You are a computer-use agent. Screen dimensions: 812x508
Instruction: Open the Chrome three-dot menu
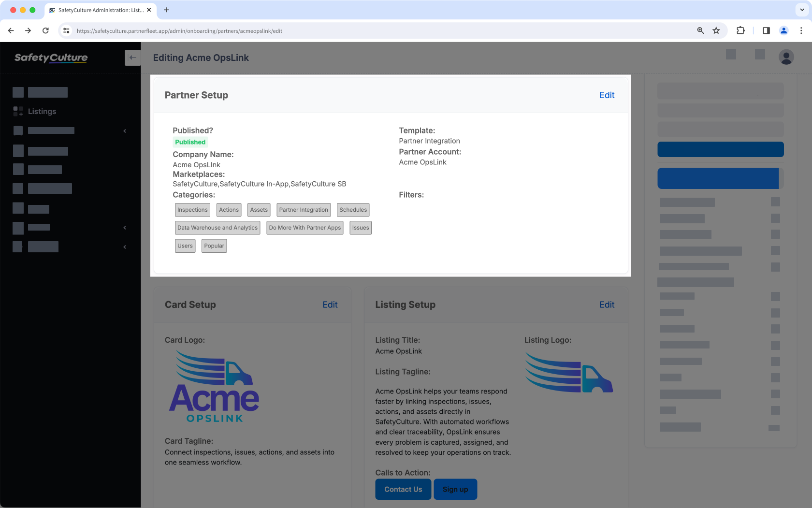coord(801,30)
